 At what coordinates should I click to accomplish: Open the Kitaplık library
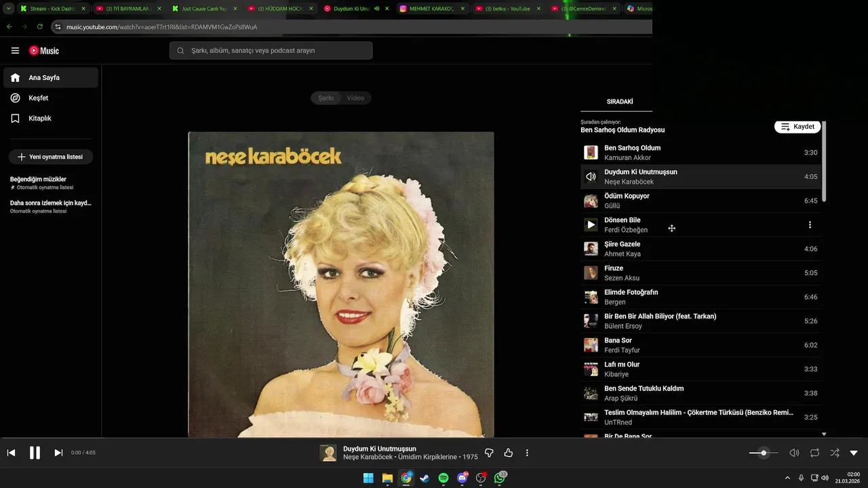(x=51, y=119)
